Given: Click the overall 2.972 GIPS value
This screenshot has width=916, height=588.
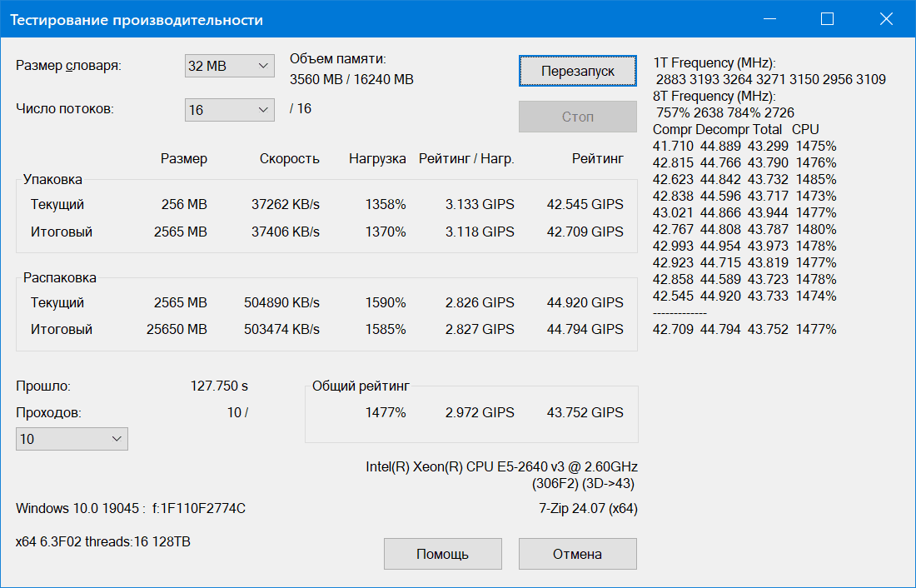Looking at the screenshot, I should pyautogui.click(x=480, y=412).
